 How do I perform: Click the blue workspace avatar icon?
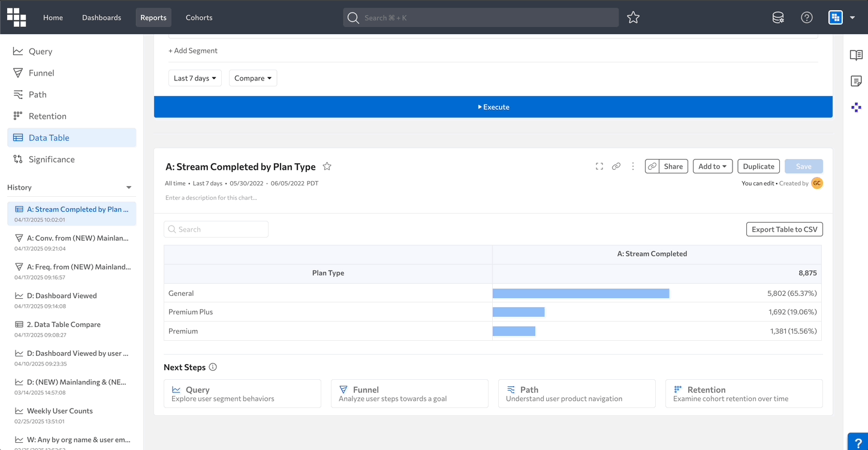click(x=836, y=17)
